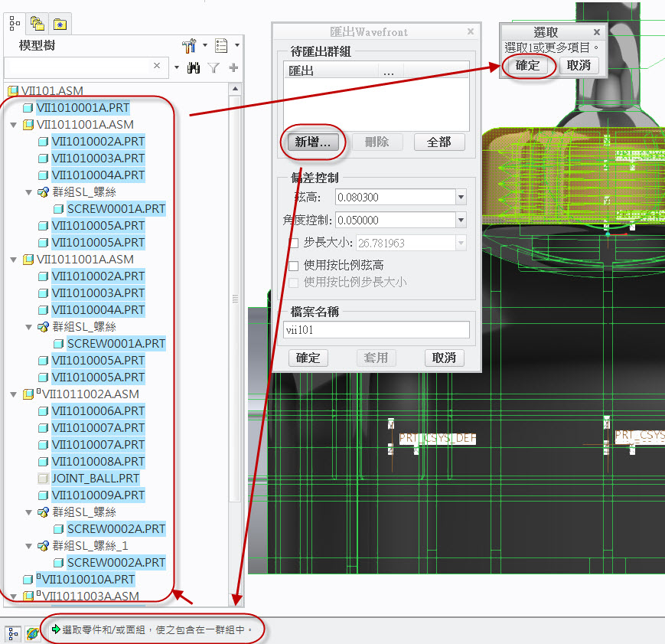Click the funnel filter icon

(x=214, y=68)
